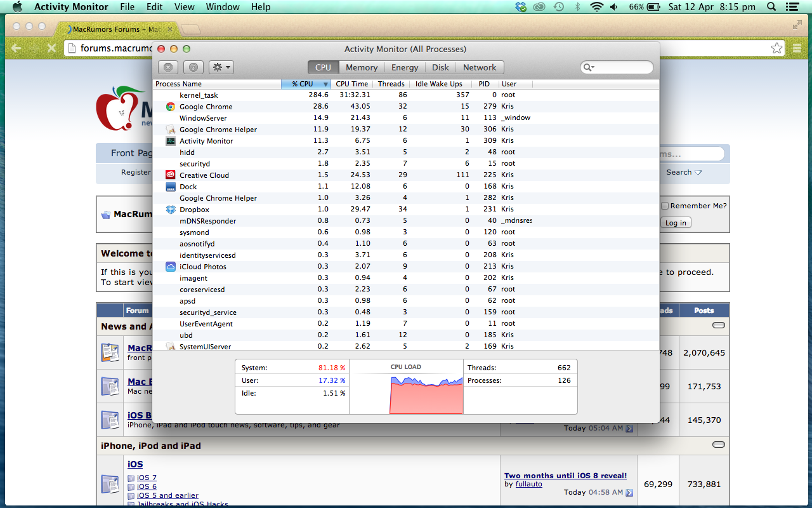Viewport: 812px width, 508px height.
Task: Click the Inspect process info icon
Action: (193, 67)
